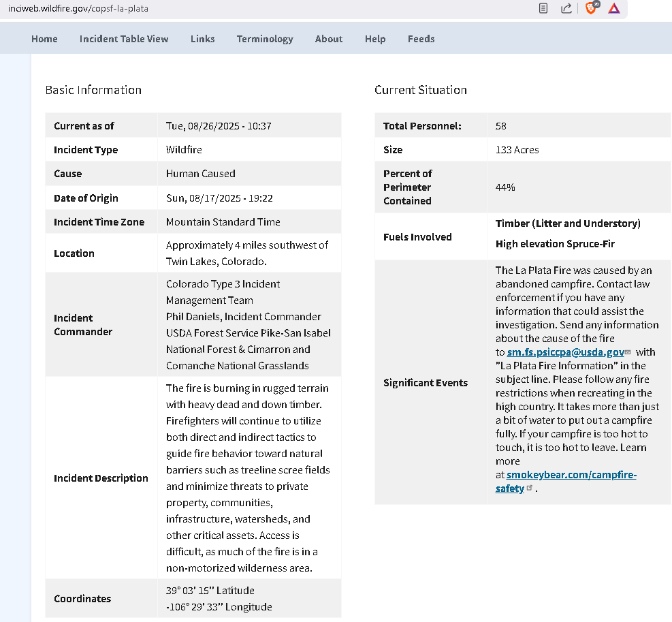Screen dimensions: 672x622
Task: Click 'Percent of Perimeter Contained' label
Action: coord(408,187)
